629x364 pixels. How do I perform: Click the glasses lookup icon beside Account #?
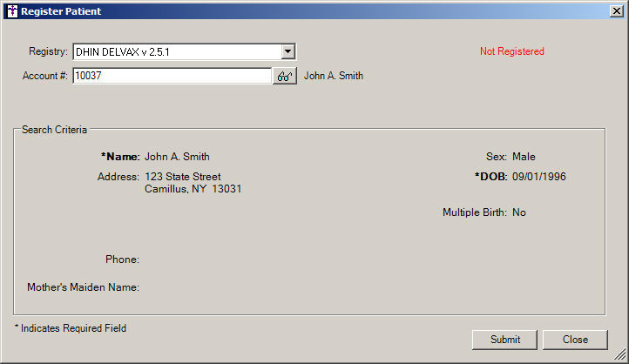pyautogui.click(x=284, y=76)
